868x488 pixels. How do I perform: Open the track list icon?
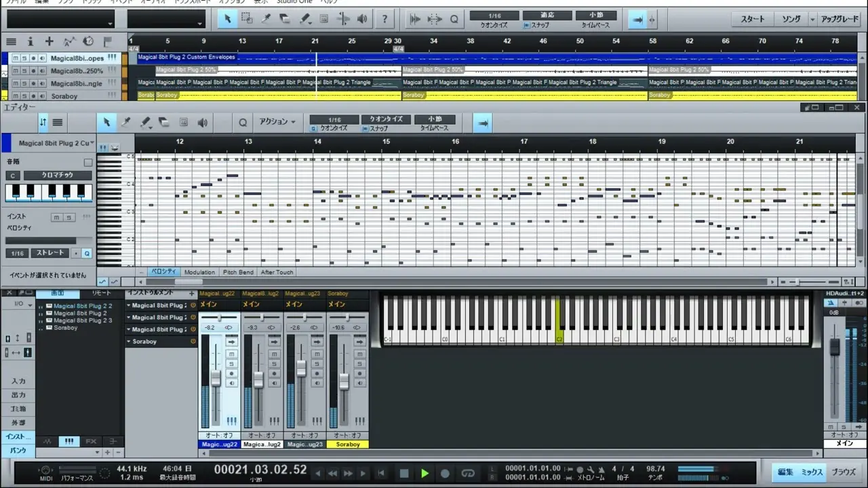pyautogui.click(x=11, y=42)
